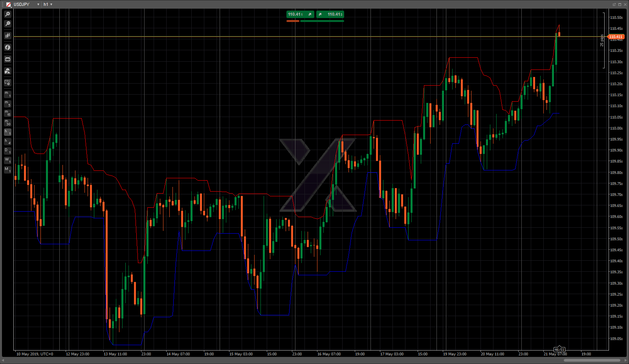
Task: Click the 110.000 price axis label
Action: point(616,128)
